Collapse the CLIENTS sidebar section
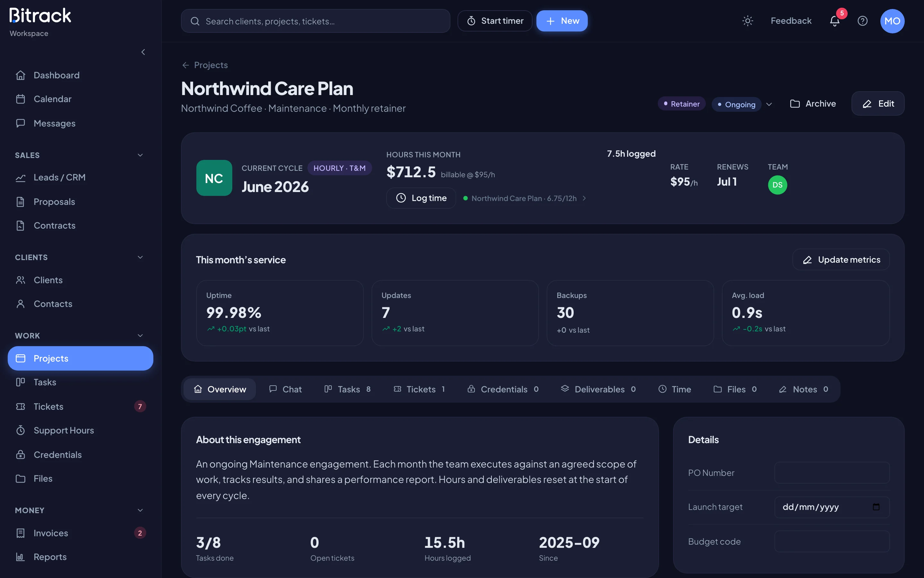Image resolution: width=924 pixels, height=578 pixels. [x=140, y=257]
